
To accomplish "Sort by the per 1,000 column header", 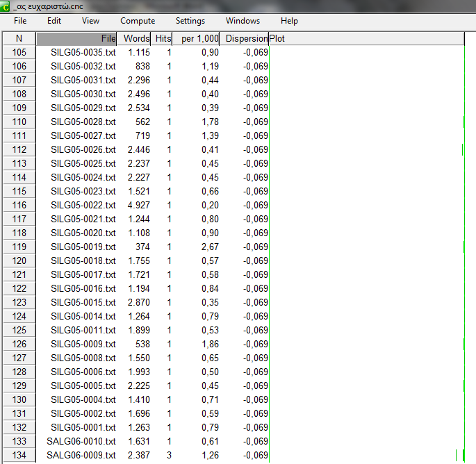I will 196,38.
